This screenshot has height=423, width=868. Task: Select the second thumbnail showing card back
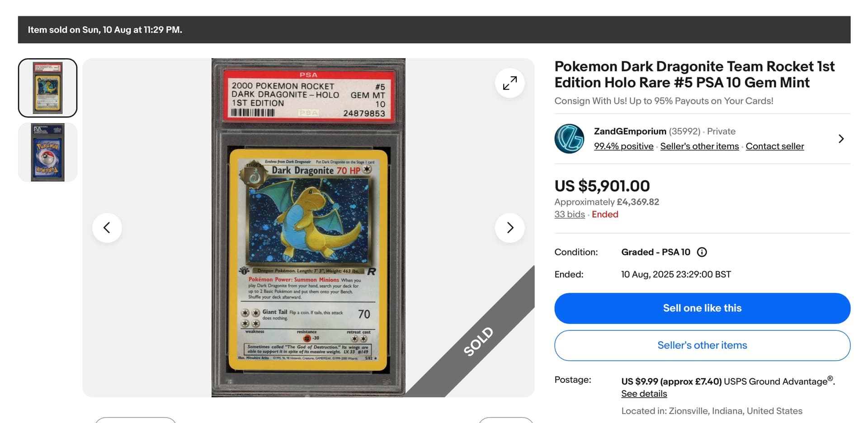point(48,152)
